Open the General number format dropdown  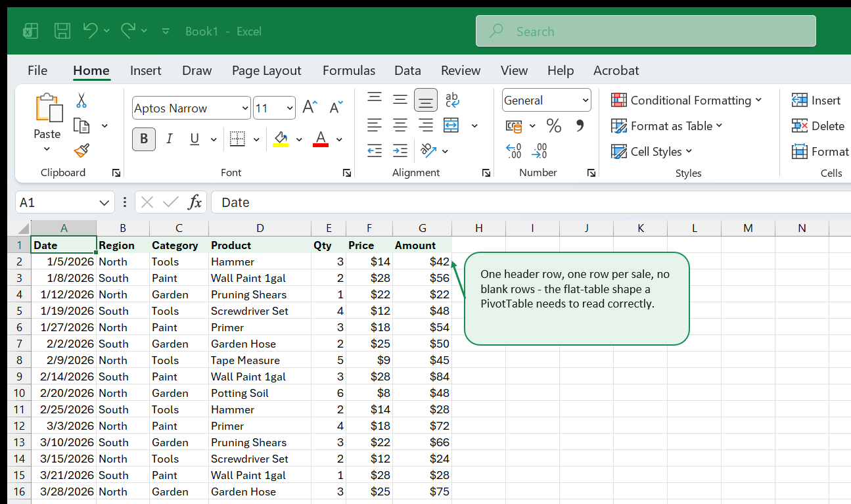(586, 101)
